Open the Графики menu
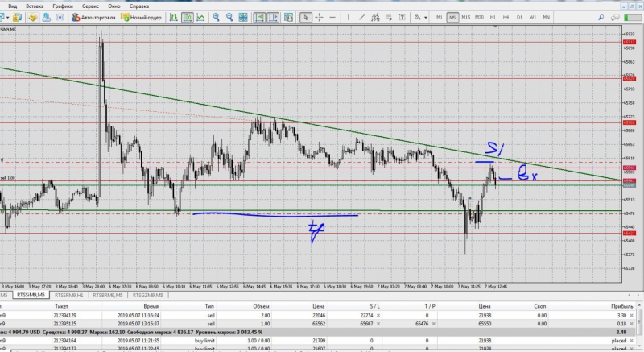644x352 pixels. click(63, 6)
